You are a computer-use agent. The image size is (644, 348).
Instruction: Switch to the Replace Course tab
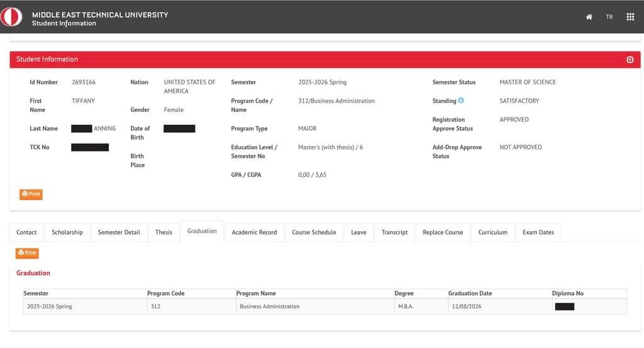pyautogui.click(x=443, y=233)
